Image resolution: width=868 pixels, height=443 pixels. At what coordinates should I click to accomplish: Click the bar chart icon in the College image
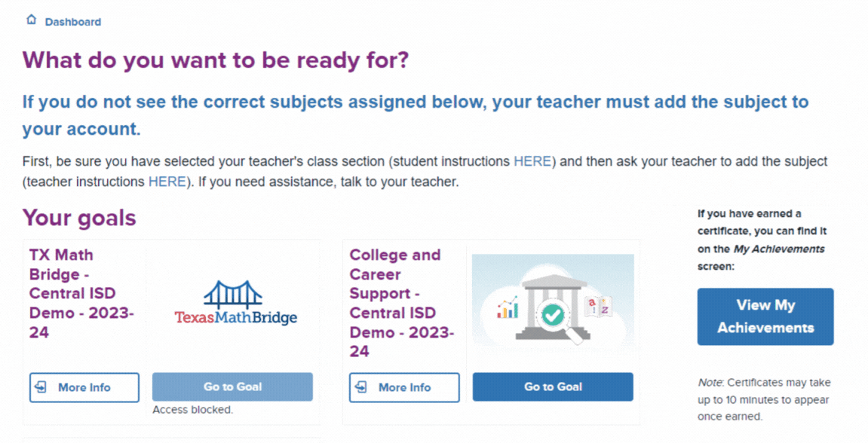[508, 307]
